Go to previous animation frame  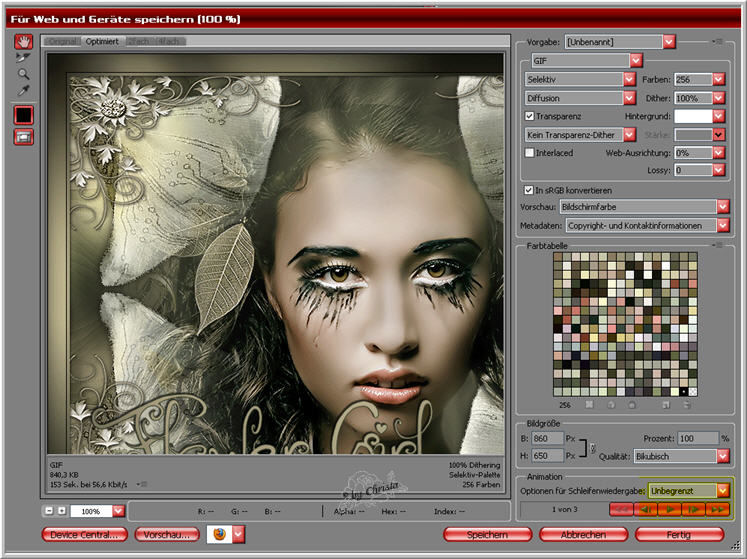point(646,509)
